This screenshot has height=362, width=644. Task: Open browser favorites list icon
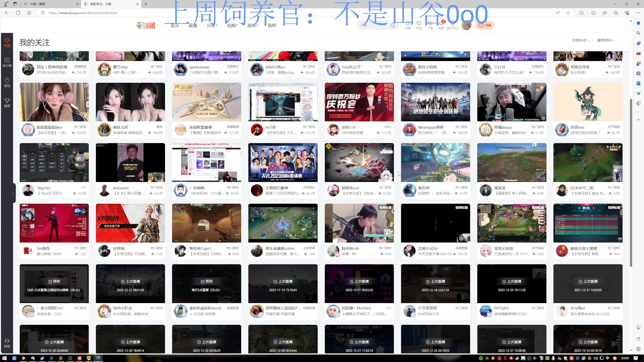click(x=604, y=13)
